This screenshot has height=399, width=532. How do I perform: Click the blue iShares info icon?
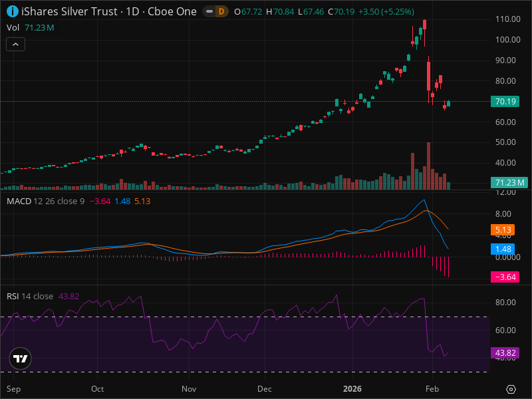[x=13, y=11]
